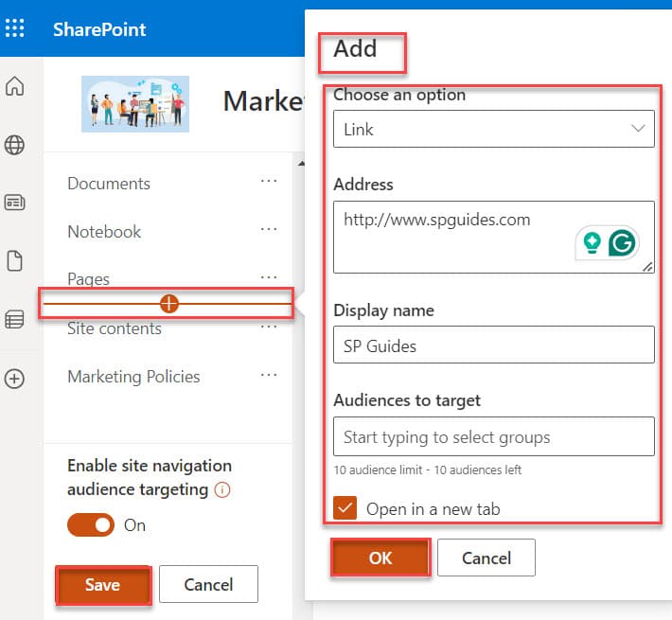Viewport: 672px width, 620px height.
Task: Click the Create plus circle sidebar icon
Action: [14, 379]
